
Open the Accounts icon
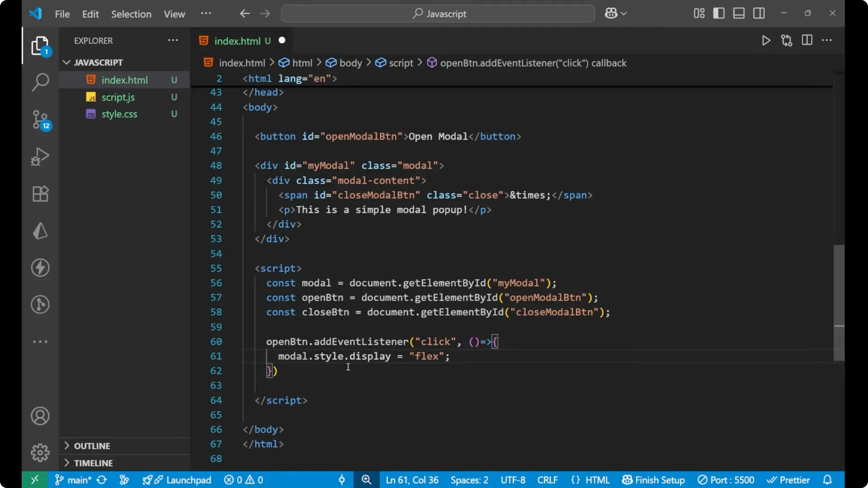pyautogui.click(x=40, y=416)
